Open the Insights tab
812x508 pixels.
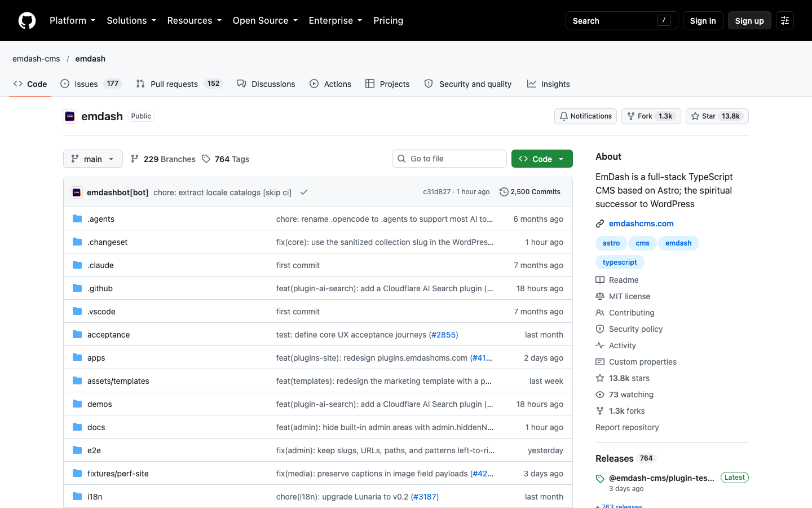coord(549,84)
